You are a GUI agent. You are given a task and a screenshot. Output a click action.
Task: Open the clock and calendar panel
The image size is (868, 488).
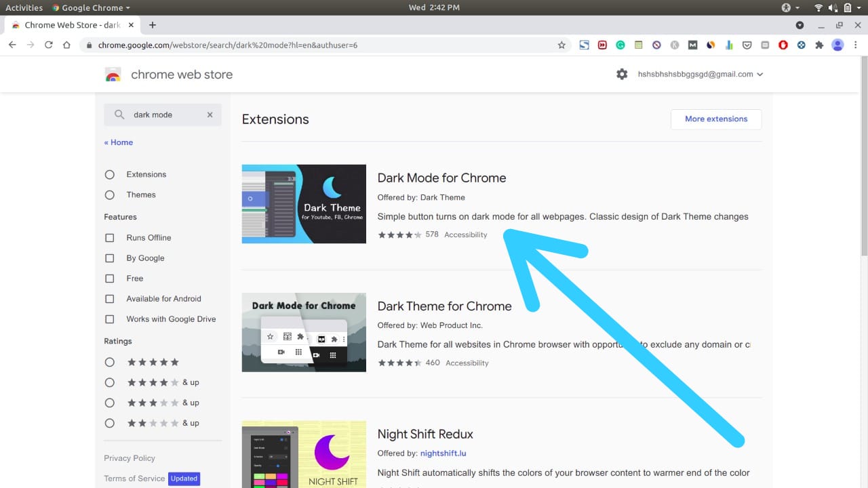tap(434, 7)
